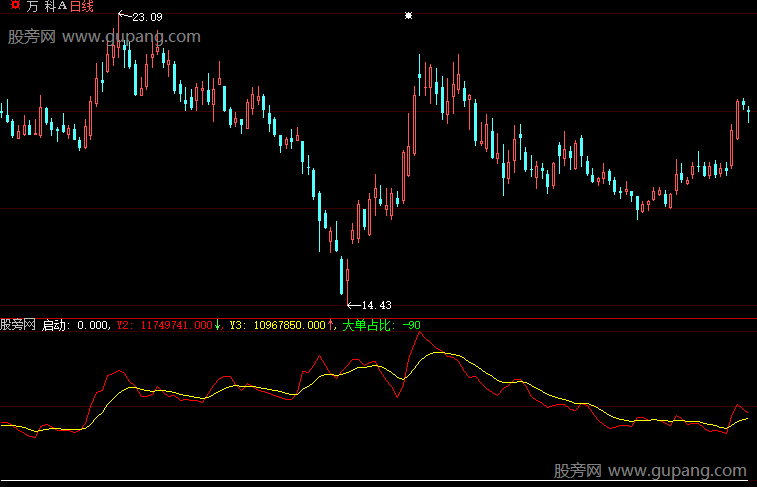This screenshot has height=487, width=757.
Task: Click the red up arrow after Y3 value
Action: pos(331,325)
